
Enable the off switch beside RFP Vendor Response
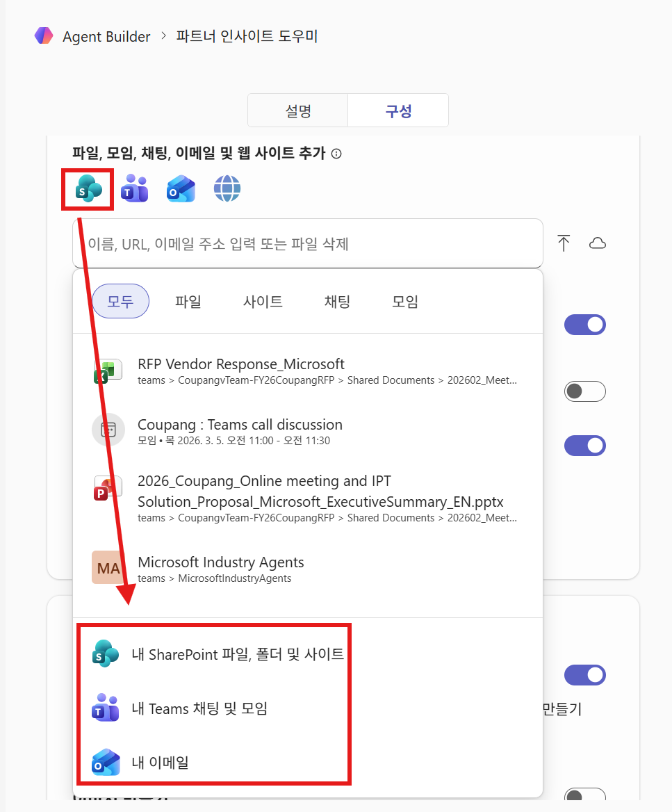click(585, 391)
